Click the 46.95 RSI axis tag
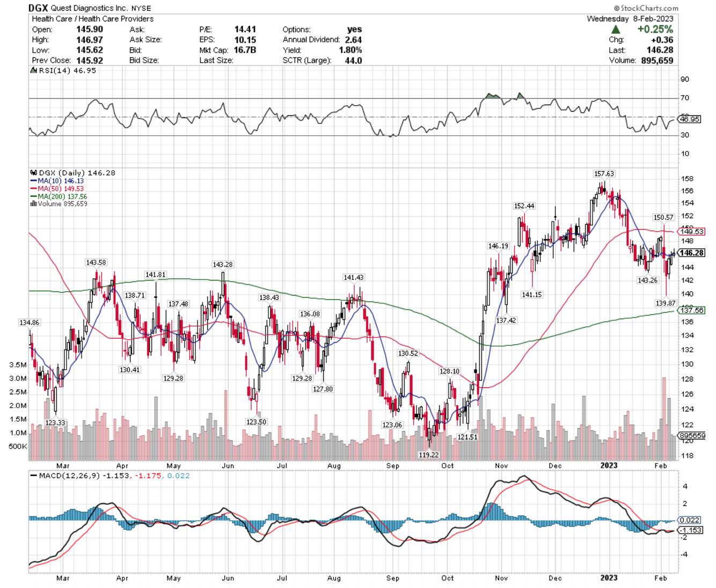716x588 pixels. point(690,119)
